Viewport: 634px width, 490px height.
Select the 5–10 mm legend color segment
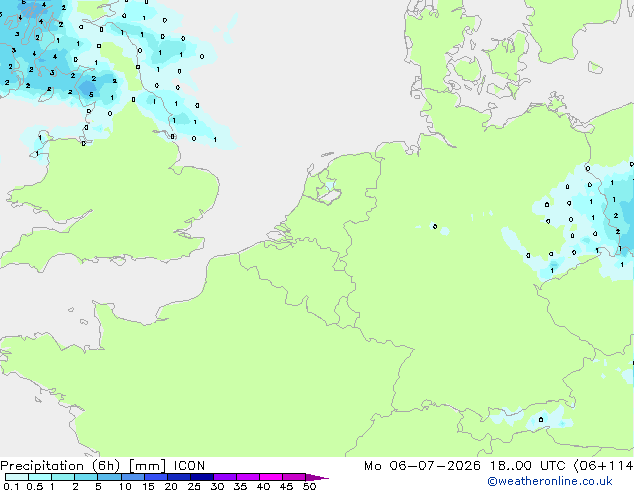pos(109,477)
